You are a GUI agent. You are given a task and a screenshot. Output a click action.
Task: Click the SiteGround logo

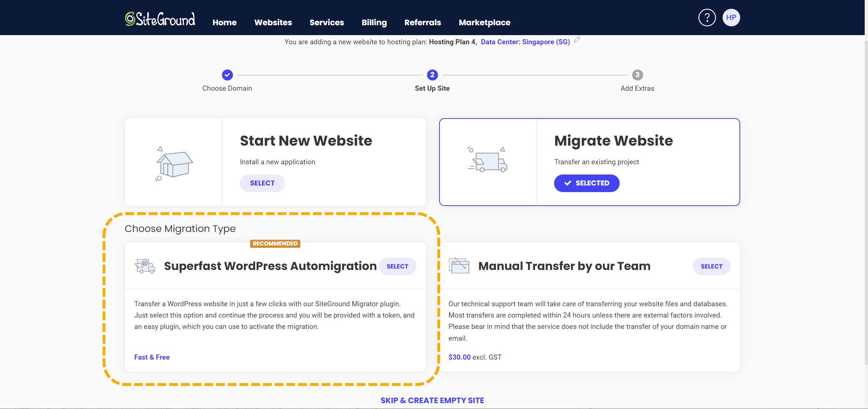160,19
